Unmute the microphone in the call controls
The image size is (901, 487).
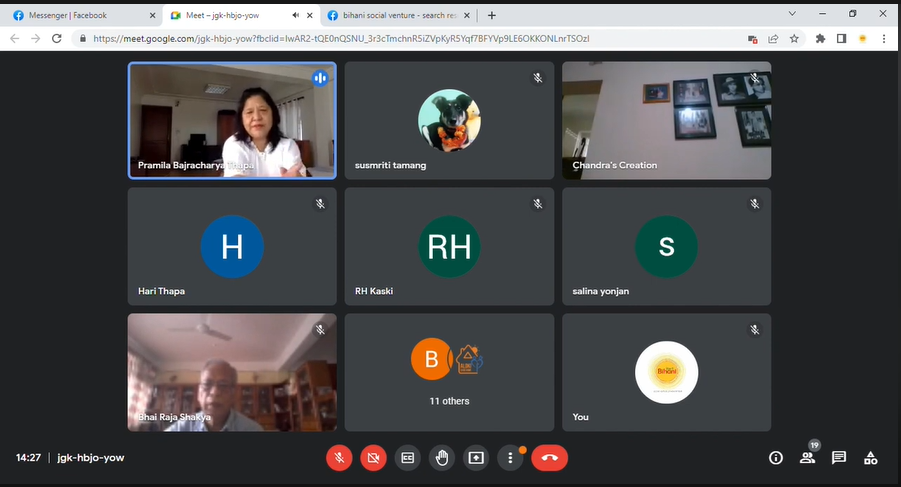click(x=340, y=458)
